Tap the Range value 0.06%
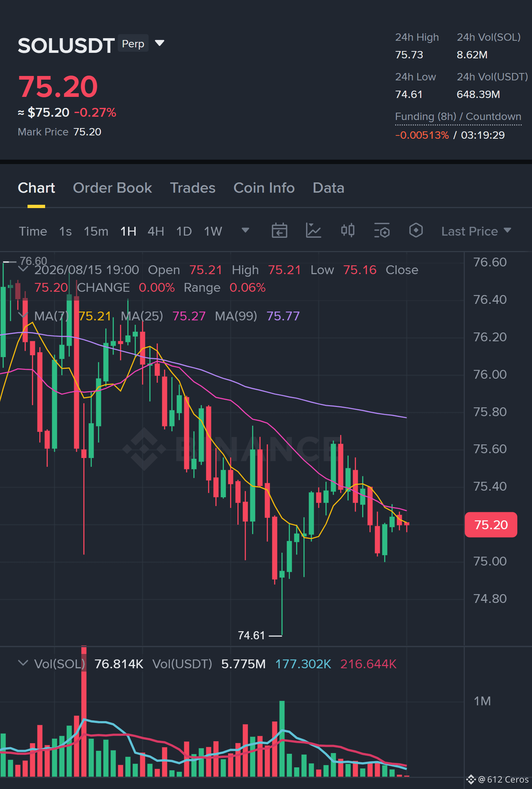 coord(247,287)
